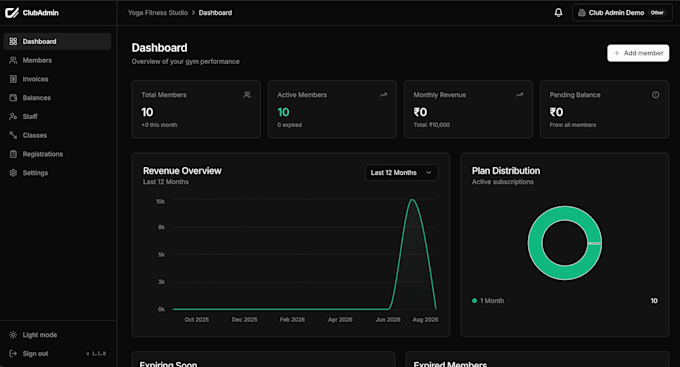The width and height of the screenshot is (680, 367).
Task: Click the Invoices document icon in sidebar
Action: click(x=13, y=79)
